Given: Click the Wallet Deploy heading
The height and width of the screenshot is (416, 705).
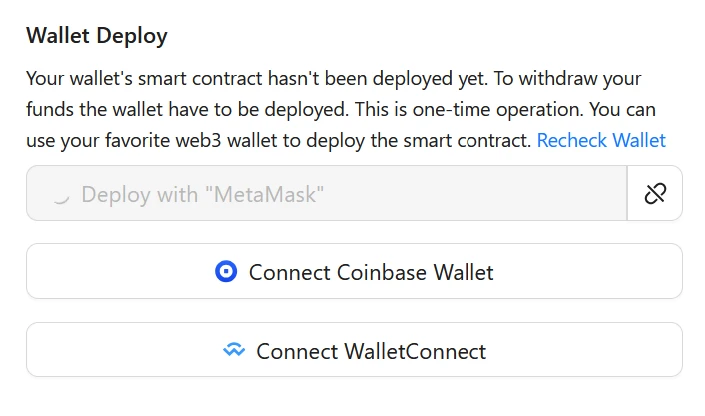Looking at the screenshot, I should 97,37.
